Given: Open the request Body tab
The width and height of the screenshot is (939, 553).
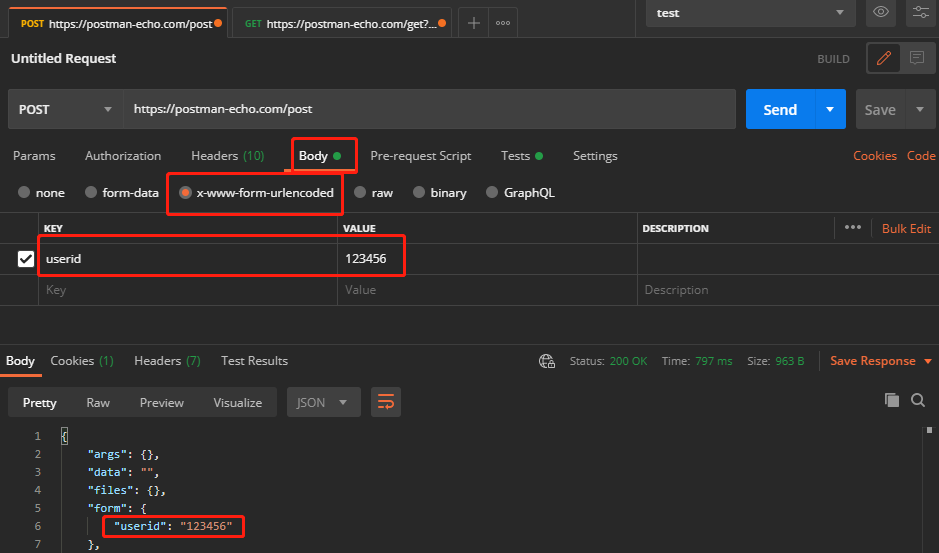Looking at the screenshot, I should [x=320, y=156].
